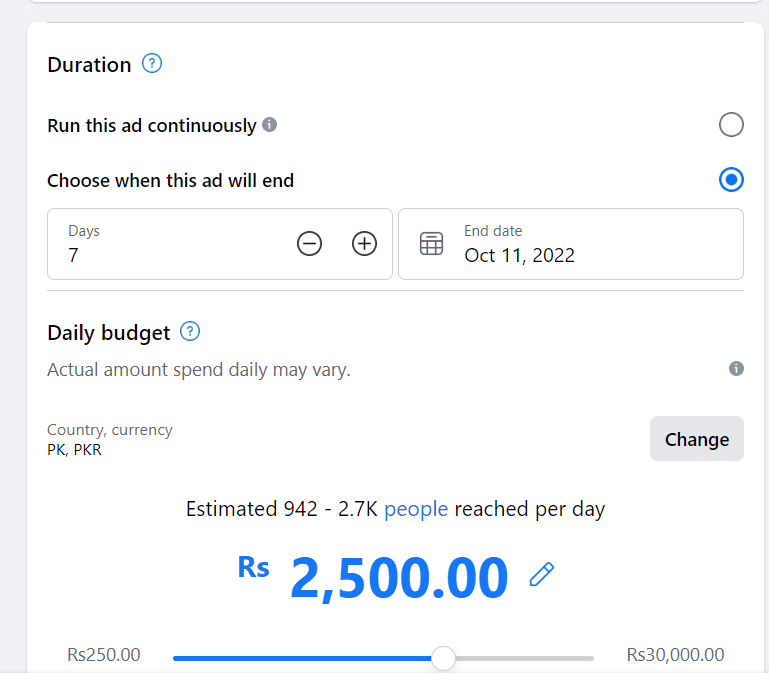Click the Run this ad continuously label
The image size is (769, 680).
click(152, 126)
